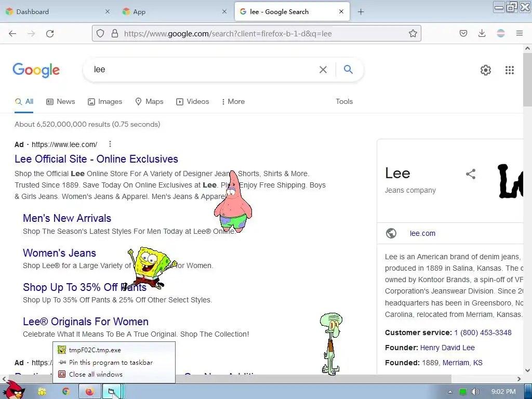Switch to the App tab
This screenshot has height=399, width=532.
point(175,11)
